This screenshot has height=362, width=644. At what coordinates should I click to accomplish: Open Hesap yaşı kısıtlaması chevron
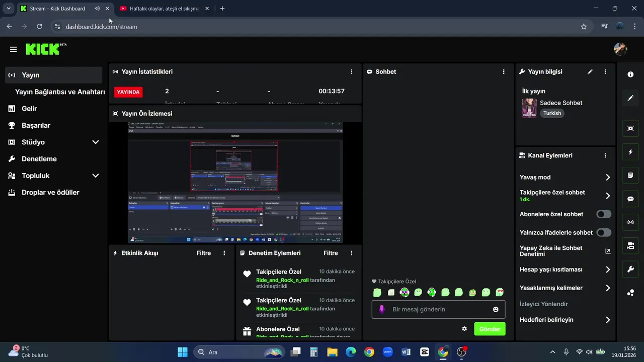pyautogui.click(x=608, y=269)
